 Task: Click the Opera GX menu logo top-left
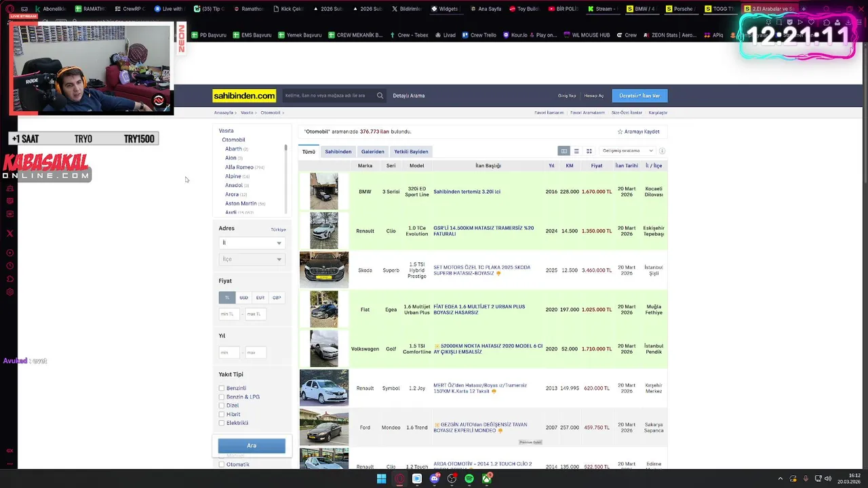coord(9,9)
